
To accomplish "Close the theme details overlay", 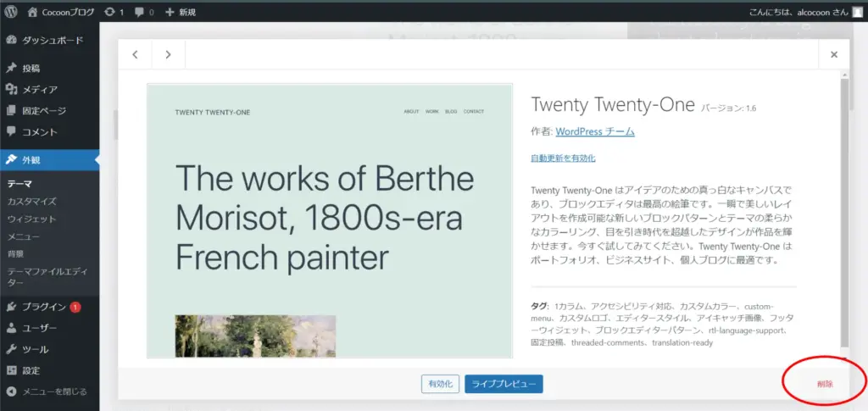I will tap(834, 54).
